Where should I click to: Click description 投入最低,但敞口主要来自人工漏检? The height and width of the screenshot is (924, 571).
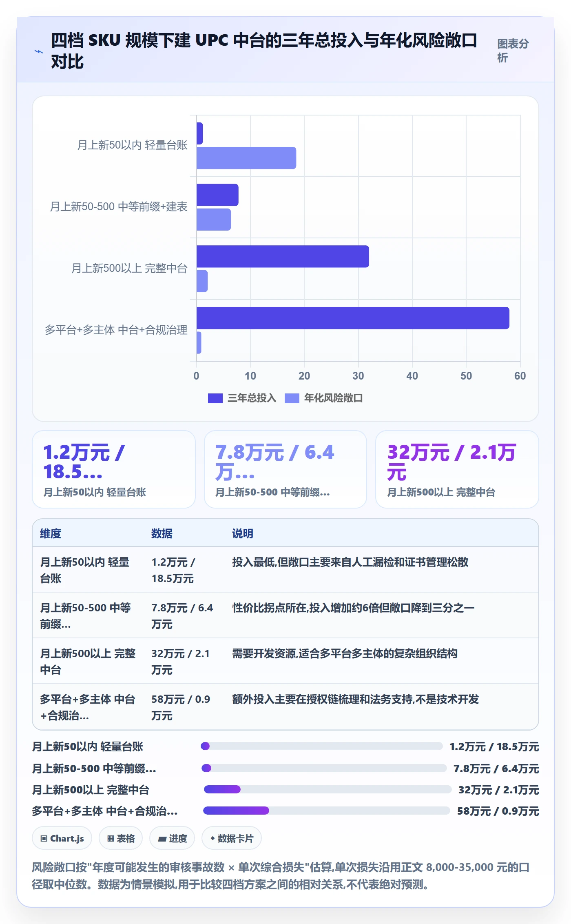pyautogui.click(x=350, y=562)
